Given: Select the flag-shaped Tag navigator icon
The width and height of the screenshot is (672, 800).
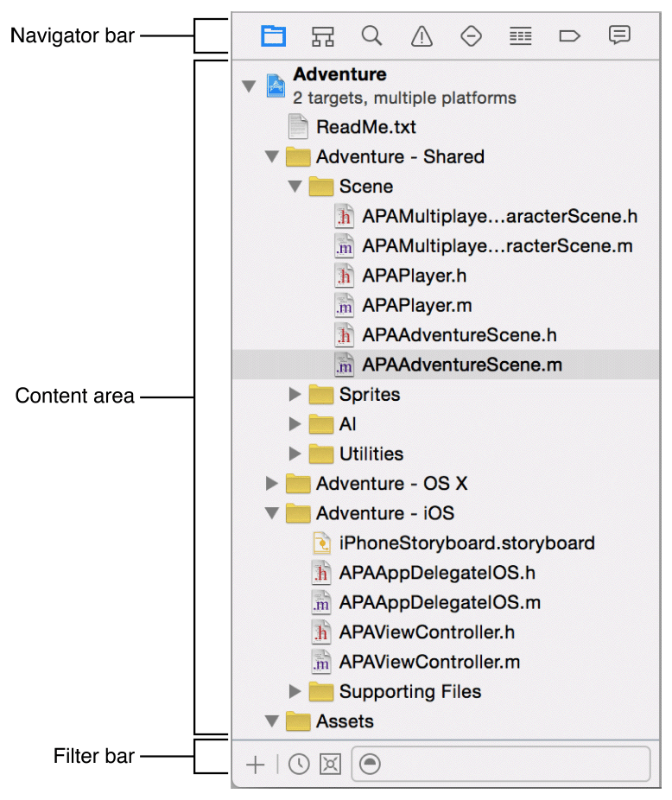Looking at the screenshot, I should point(569,35).
